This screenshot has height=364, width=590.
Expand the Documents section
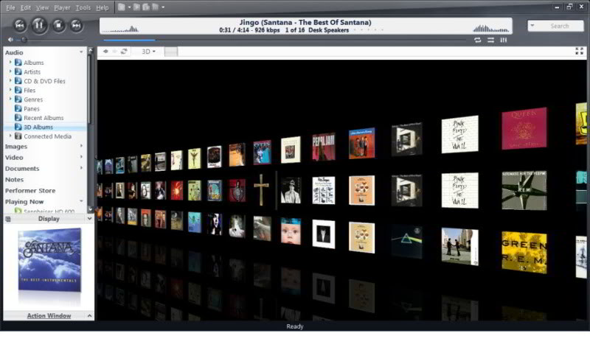pyautogui.click(x=81, y=168)
